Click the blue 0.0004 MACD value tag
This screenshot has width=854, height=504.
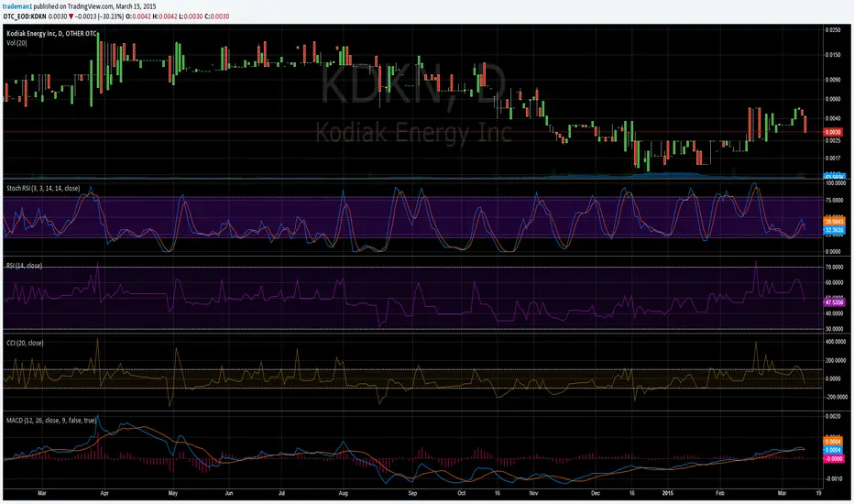[833, 450]
